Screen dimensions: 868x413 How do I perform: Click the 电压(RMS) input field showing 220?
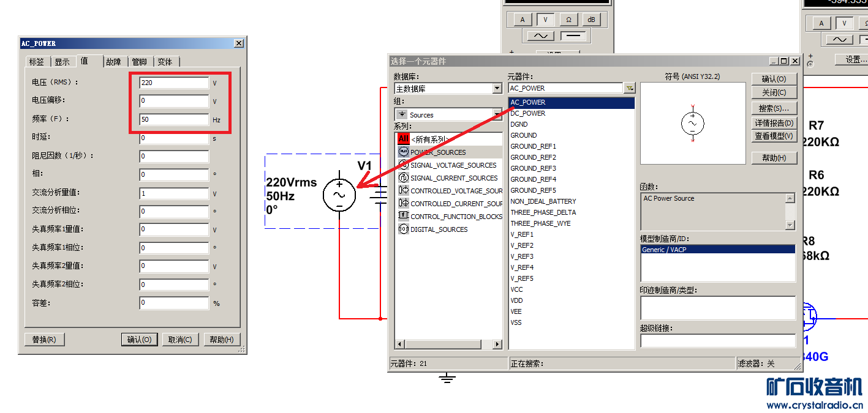click(x=174, y=83)
